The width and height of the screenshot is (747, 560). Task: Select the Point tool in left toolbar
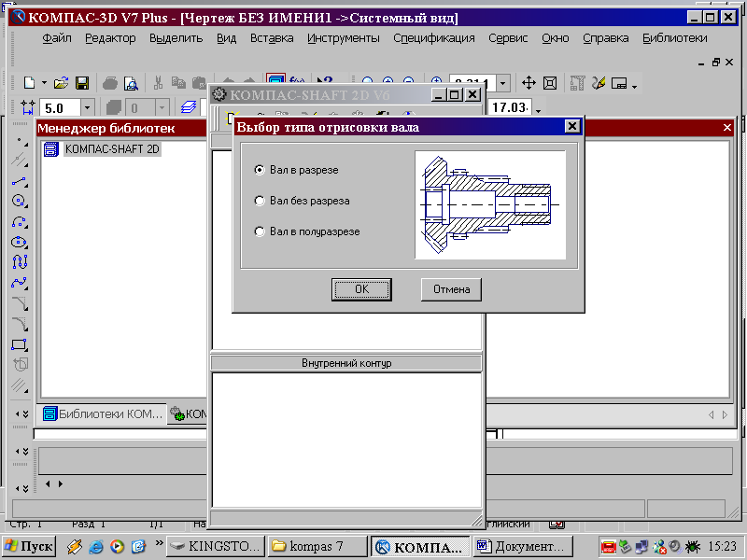pyautogui.click(x=20, y=142)
